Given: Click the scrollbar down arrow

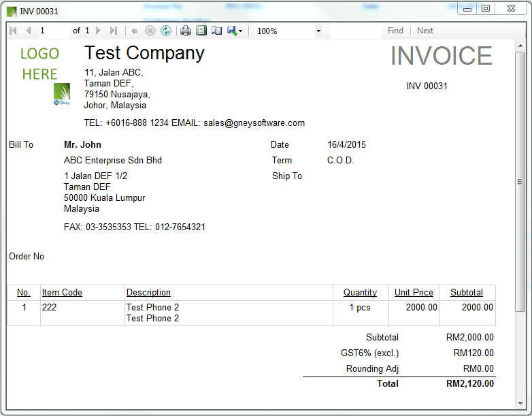Looking at the screenshot, I should coord(520,404).
